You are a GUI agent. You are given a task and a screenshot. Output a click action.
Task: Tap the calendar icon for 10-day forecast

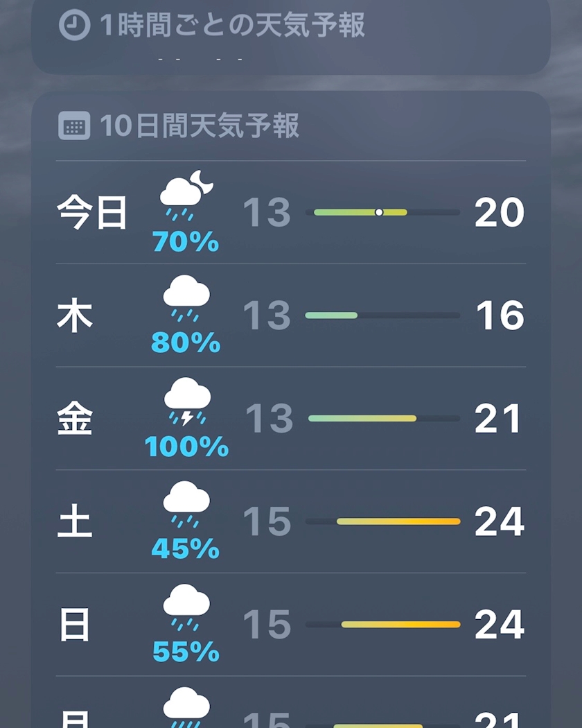coord(74,126)
